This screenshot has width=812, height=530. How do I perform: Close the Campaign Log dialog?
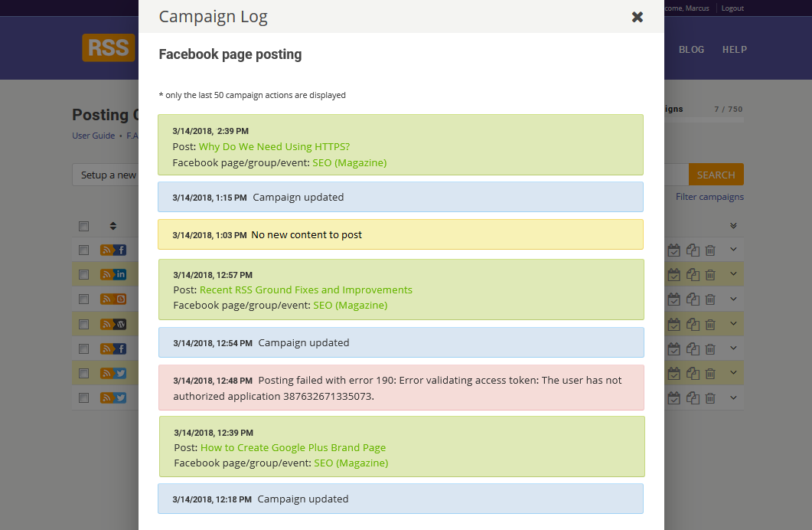(638, 17)
